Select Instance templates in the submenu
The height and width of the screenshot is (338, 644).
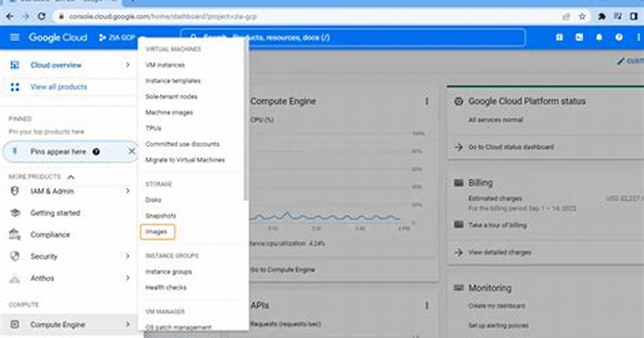click(173, 81)
